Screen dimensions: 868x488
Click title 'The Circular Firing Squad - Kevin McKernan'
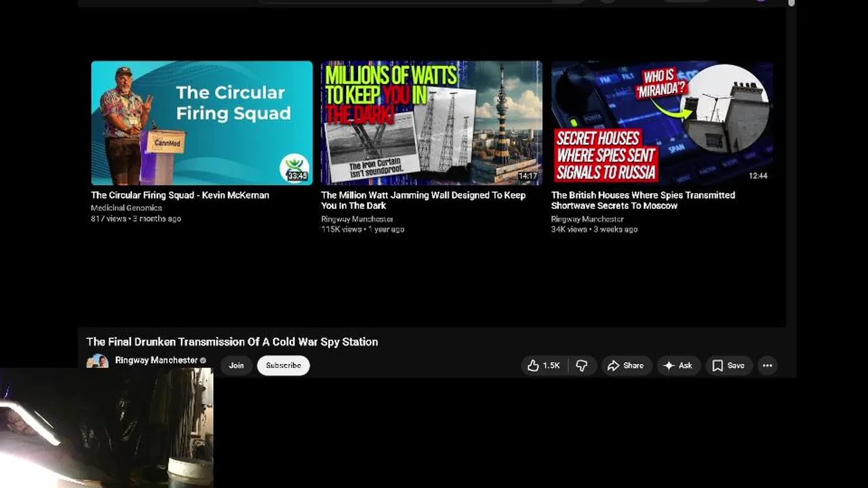(x=180, y=195)
